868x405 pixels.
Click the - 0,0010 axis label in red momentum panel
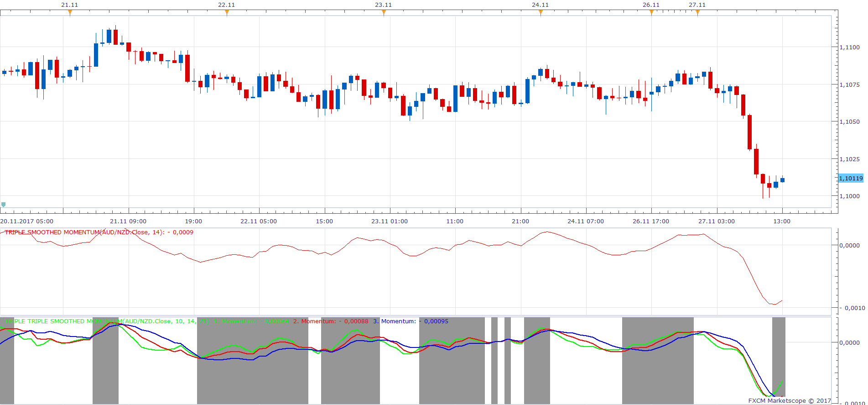pos(852,308)
